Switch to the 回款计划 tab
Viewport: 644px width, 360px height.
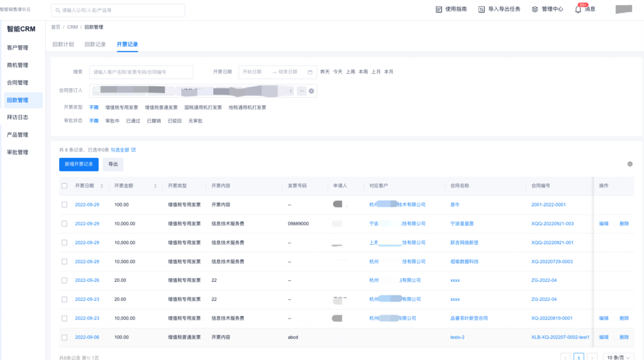click(x=63, y=45)
